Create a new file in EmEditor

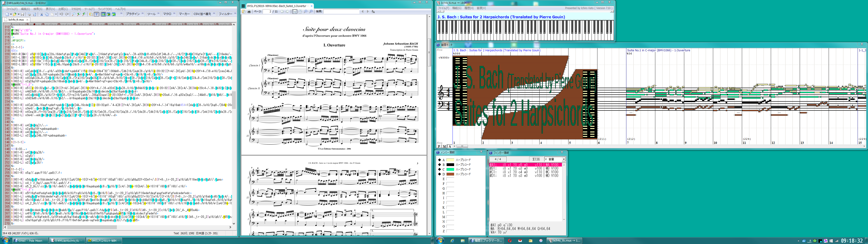point(7,14)
